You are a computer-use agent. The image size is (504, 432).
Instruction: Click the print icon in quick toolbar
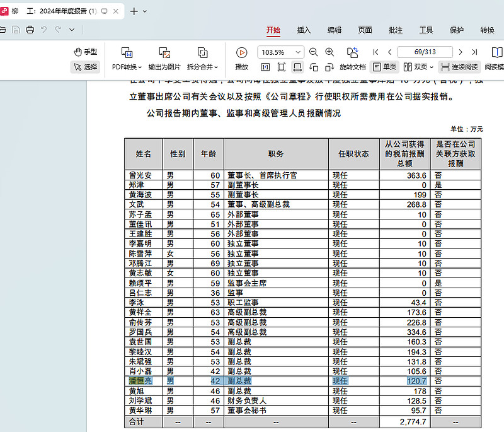(x=29, y=30)
